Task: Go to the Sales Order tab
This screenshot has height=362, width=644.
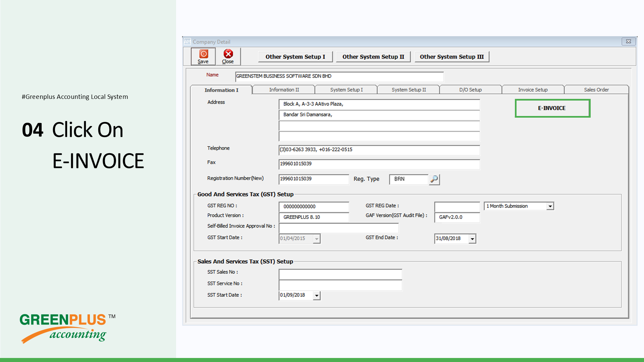Action: (596, 89)
